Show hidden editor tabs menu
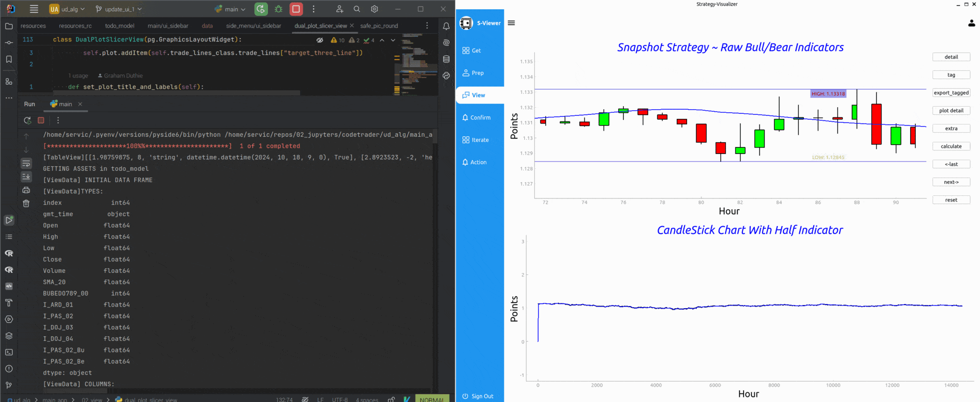The height and width of the screenshot is (402, 980). 427,26
